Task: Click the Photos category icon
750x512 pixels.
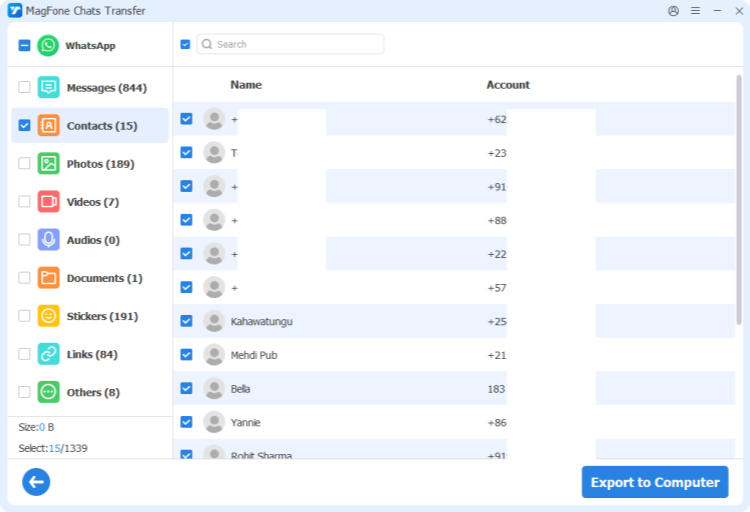Action: (x=48, y=164)
